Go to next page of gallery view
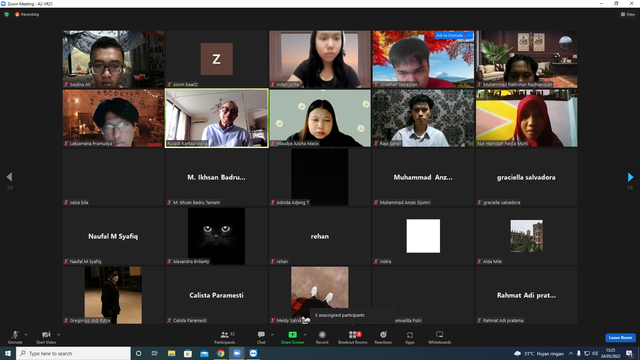Viewport: 640px width, 360px height. (630, 177)
